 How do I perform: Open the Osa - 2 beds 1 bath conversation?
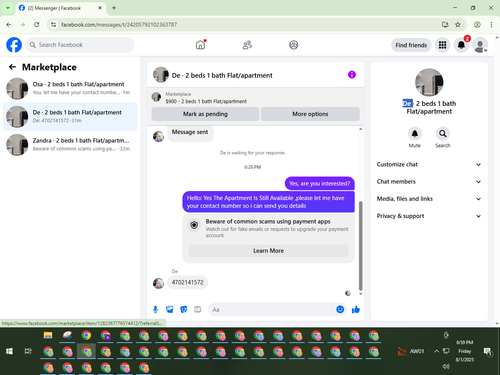tap(70, 88)
